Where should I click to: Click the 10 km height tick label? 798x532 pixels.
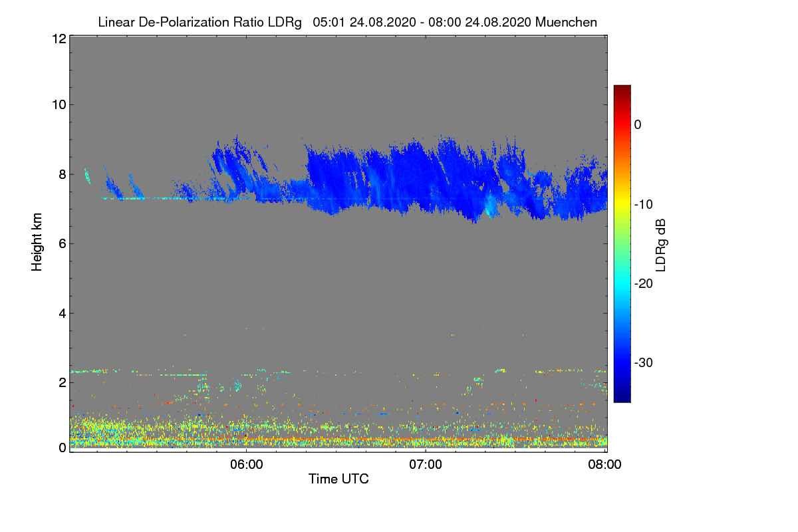59,104
